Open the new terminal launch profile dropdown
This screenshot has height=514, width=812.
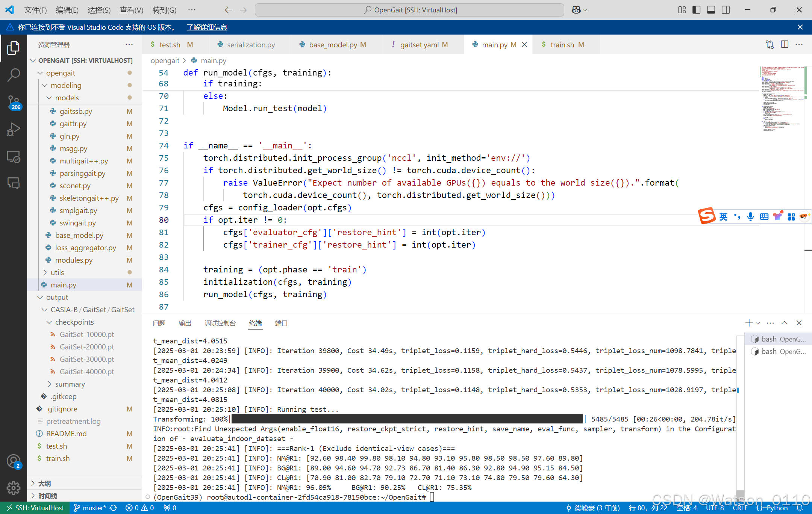(x=758, y=323)
